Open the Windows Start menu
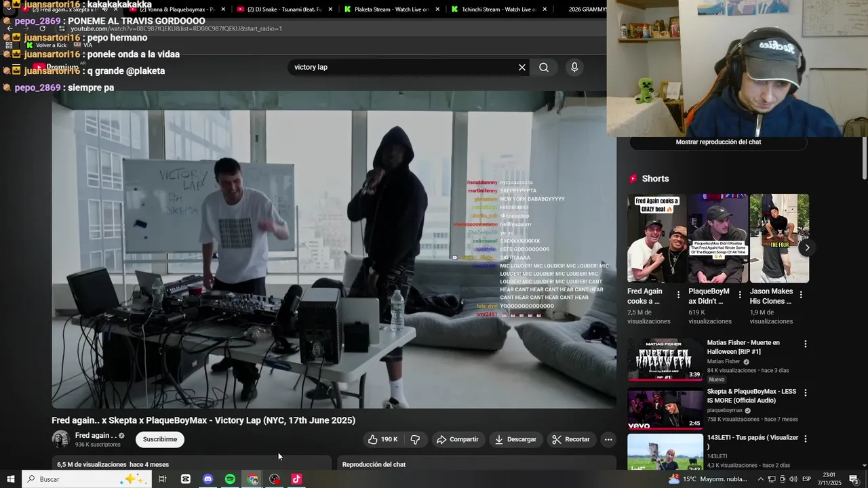This screenshot has height=488, width=868. coord(10,479)
